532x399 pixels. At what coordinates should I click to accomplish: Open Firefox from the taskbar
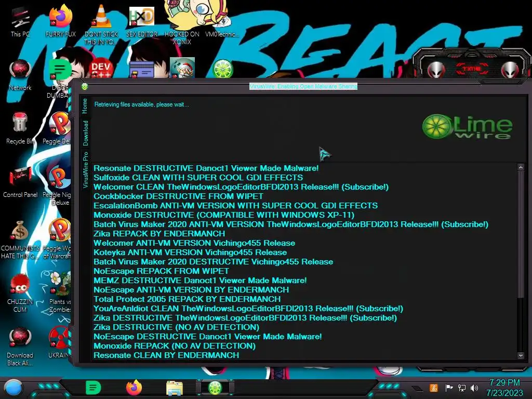click(x=134, y=388)
